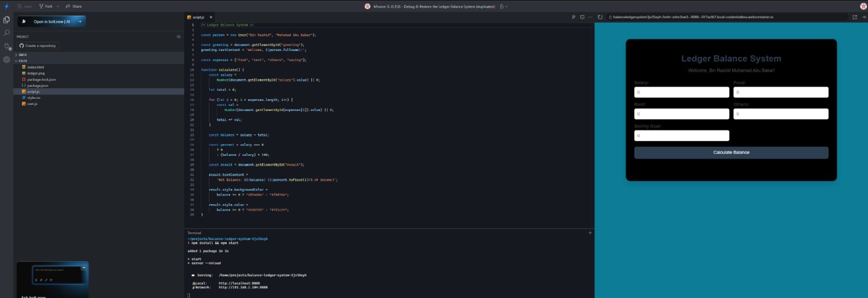This screenshot has height=298, width=868.
Task: Collapse the preview panel arrow icon
Action: [x=864, y=17]
